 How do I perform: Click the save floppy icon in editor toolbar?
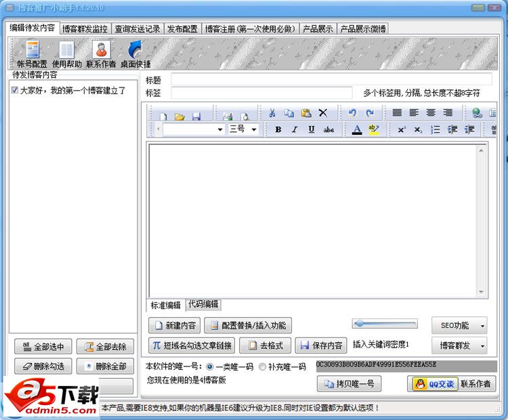coord(196,116)
